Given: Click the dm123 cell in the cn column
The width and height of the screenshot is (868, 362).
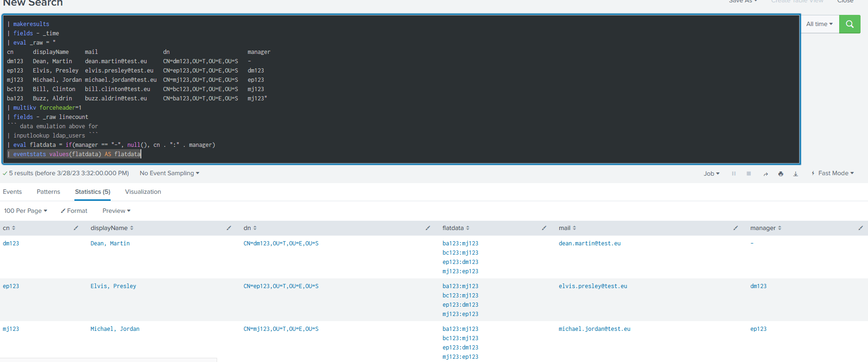Looking at the screenshot, I should 11,244.
